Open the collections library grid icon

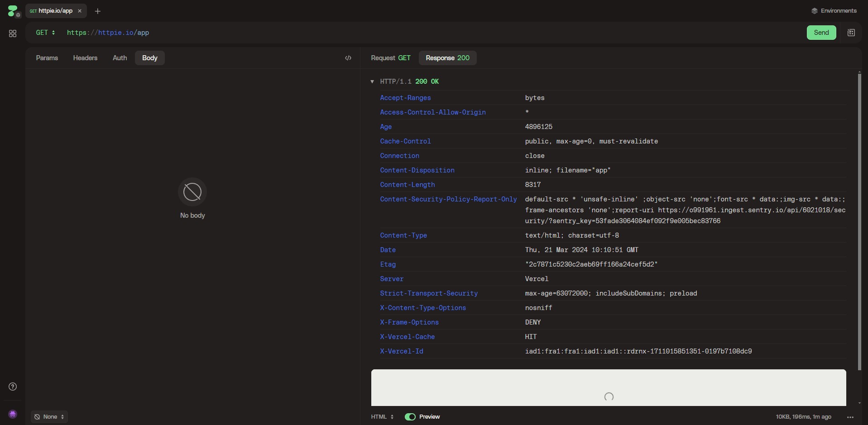(13, 33)
